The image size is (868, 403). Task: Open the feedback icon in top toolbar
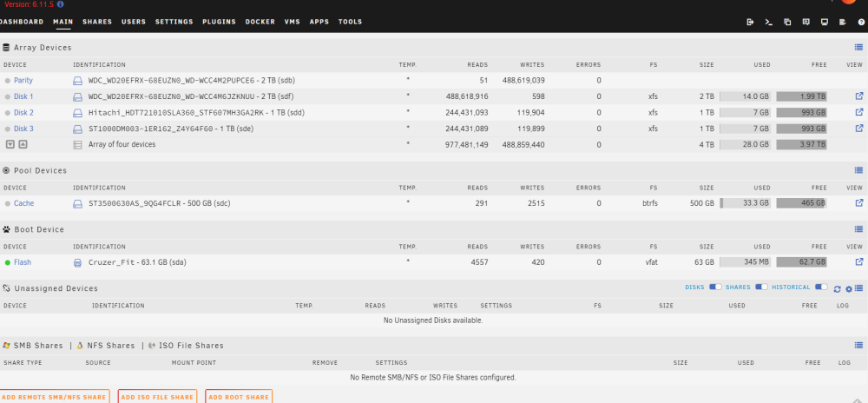coord(806,22)
